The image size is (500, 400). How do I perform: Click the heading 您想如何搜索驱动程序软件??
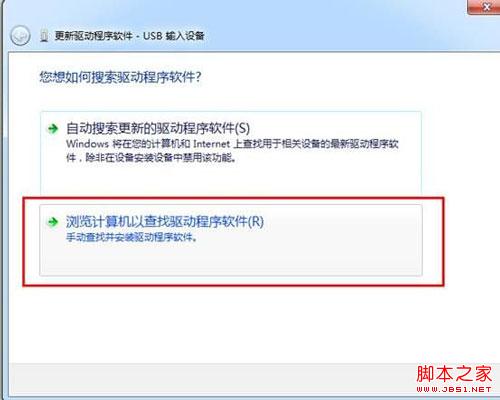point(121,77)
